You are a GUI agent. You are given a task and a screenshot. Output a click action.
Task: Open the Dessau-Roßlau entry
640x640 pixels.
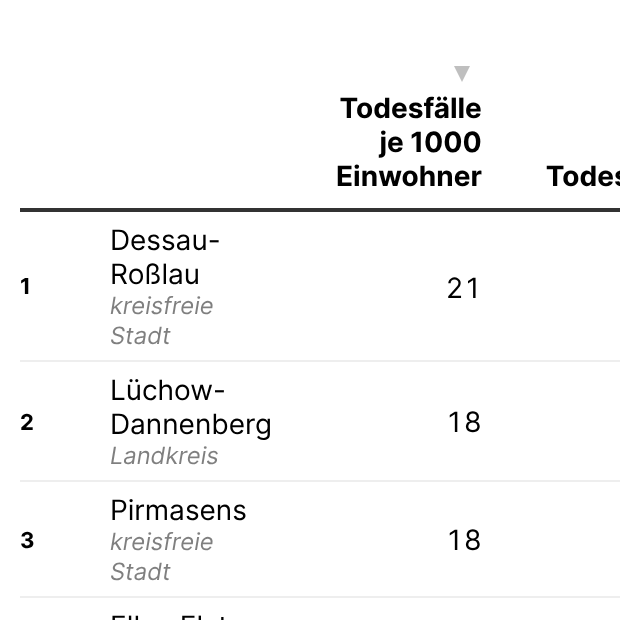click(x=165, y=257)
